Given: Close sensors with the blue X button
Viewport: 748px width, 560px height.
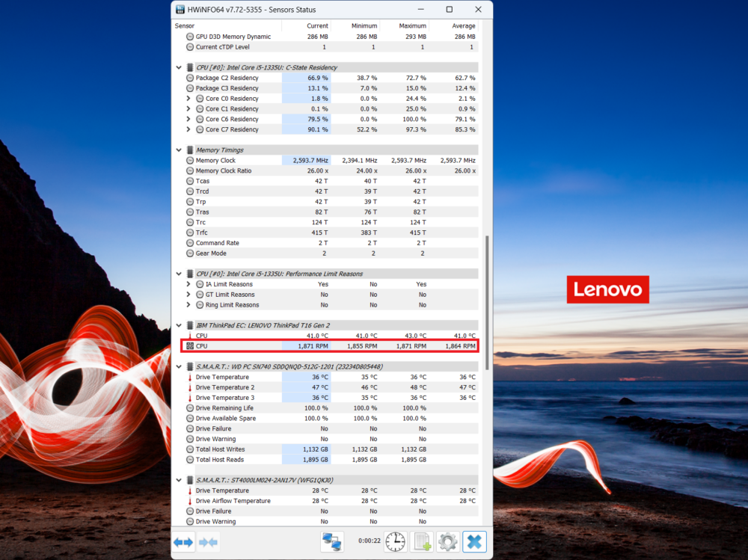Looking at the screenshot, I should click(473, 541).
